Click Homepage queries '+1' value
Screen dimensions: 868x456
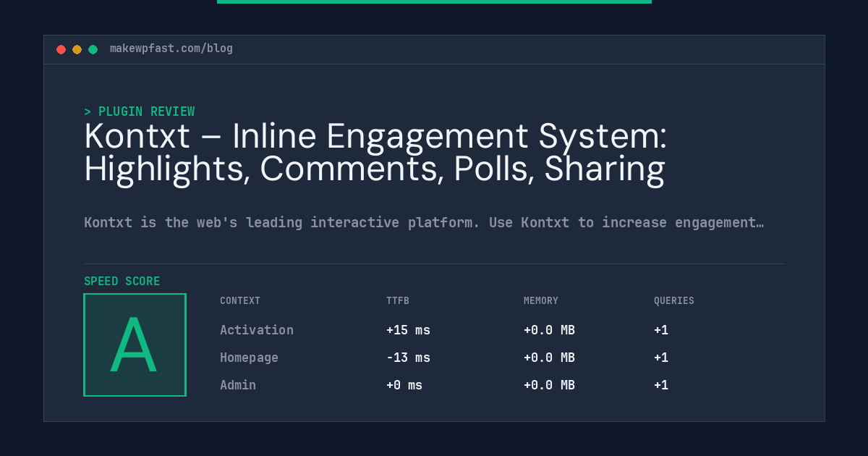click(x=661, y=358)
